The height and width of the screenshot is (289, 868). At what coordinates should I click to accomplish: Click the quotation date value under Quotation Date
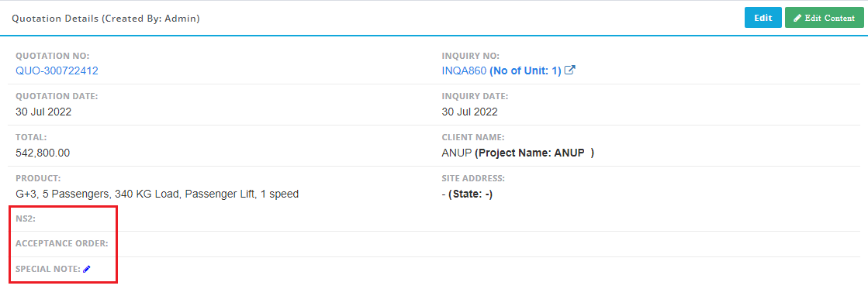(43, 112)
